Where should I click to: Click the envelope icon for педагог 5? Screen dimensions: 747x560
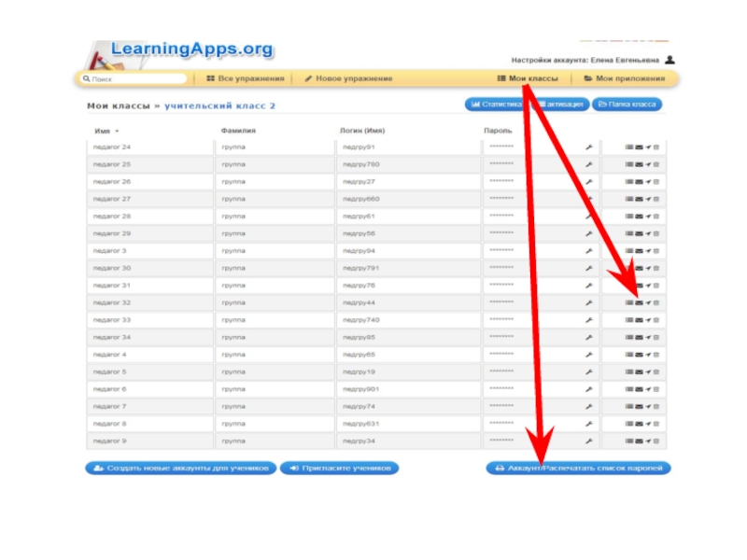tap(639, 371)
